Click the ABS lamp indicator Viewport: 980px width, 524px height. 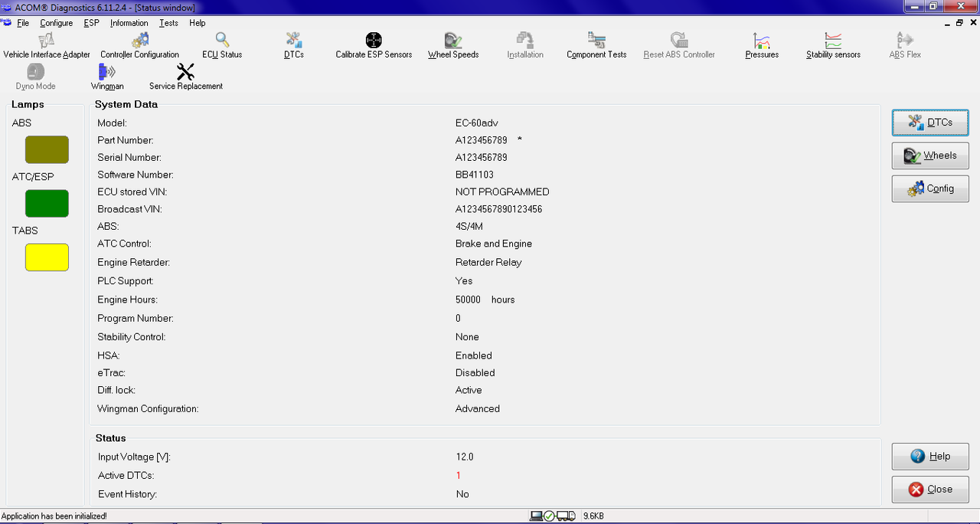click(47, 150)
